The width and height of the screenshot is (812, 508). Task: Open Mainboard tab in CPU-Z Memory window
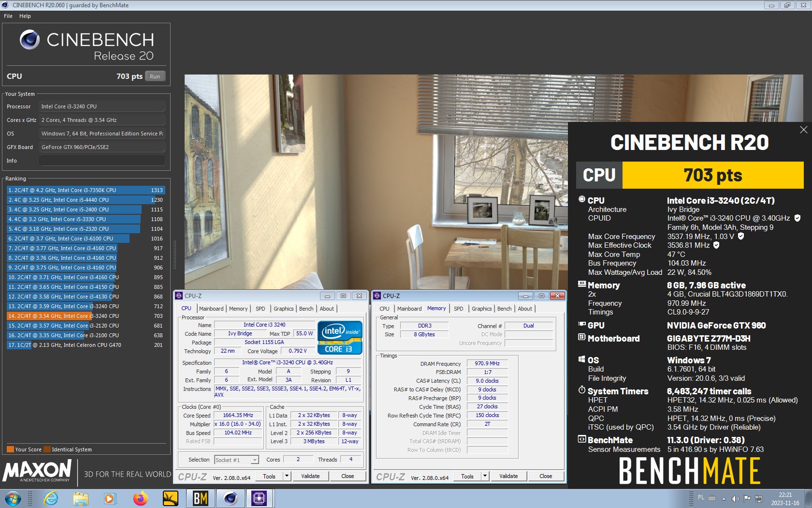[409, 309]
